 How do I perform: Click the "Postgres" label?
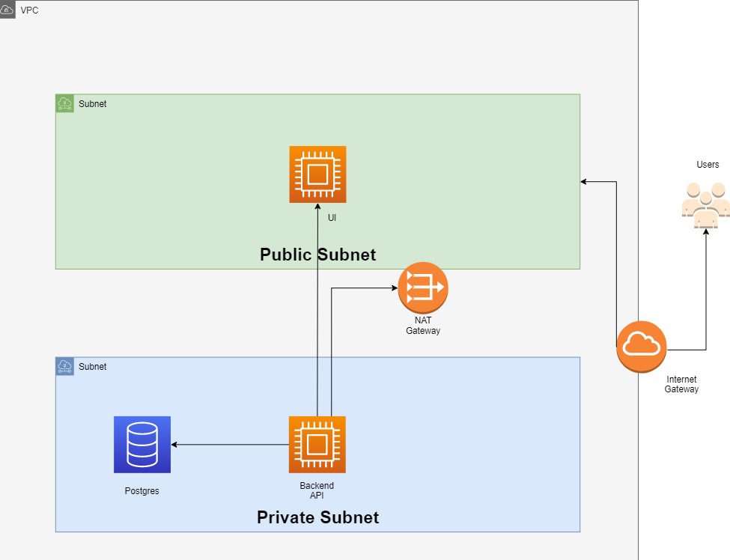142,490
